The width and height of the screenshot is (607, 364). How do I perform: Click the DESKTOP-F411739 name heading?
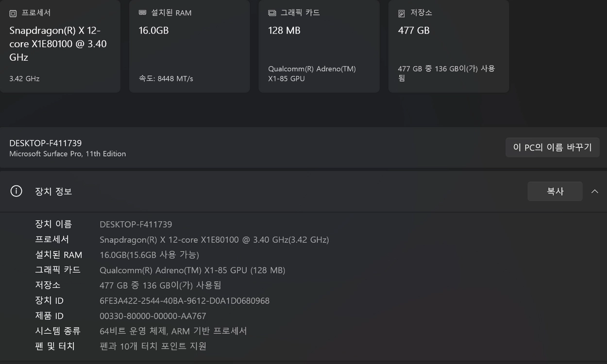coord(46,143)
